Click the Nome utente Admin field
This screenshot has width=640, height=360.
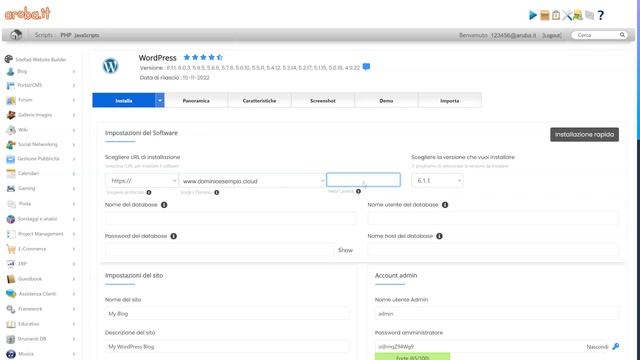(497, 313)
